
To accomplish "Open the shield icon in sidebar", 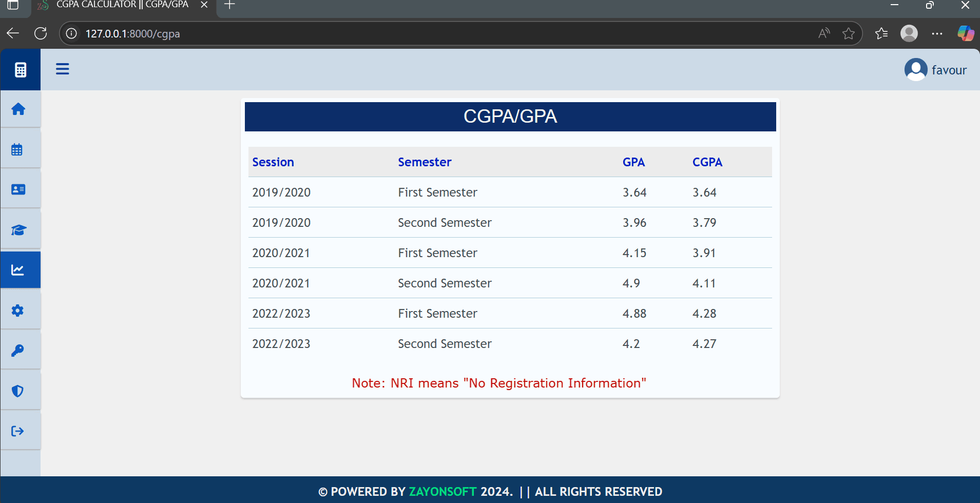I will pyautogui.click(x=17, y=391).
